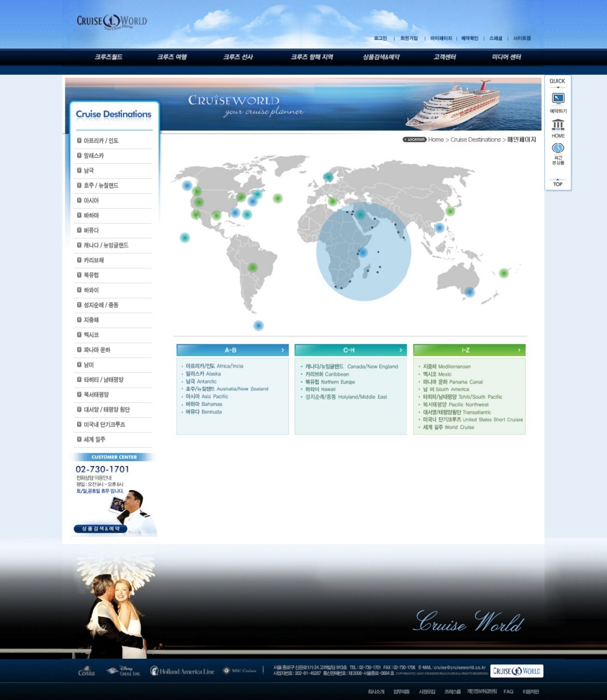Click the 로그인 link at top

[x=381, y=38]
